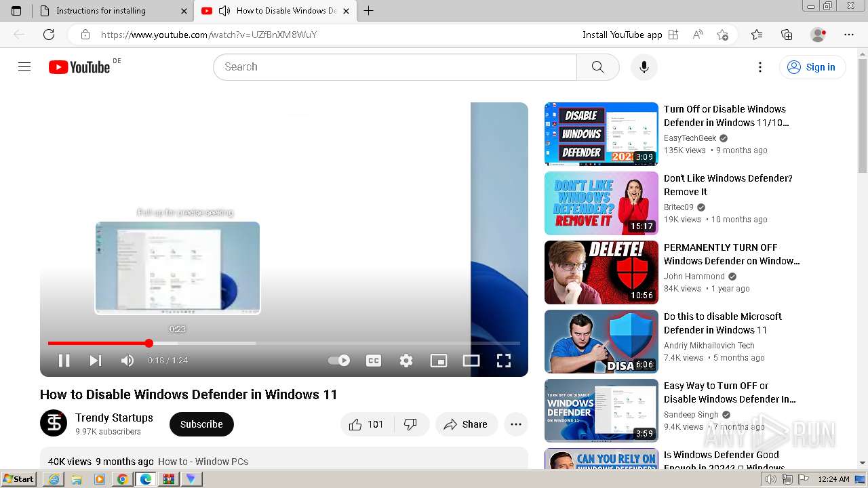View site information lock icon

tap(85, 35)
